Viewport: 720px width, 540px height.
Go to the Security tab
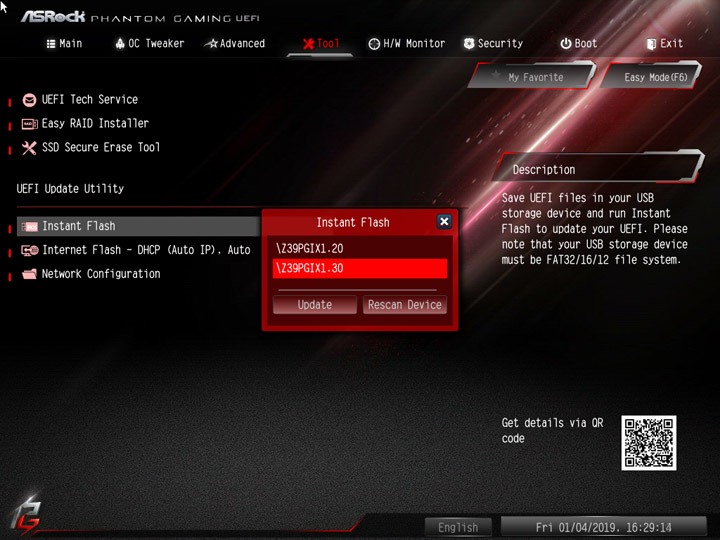pyautogui.click(x=493, y=44)
